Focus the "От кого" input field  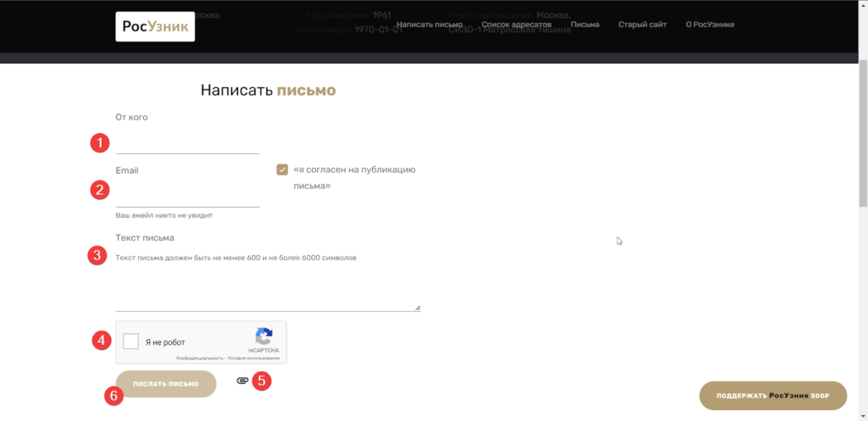pos(187,143)
